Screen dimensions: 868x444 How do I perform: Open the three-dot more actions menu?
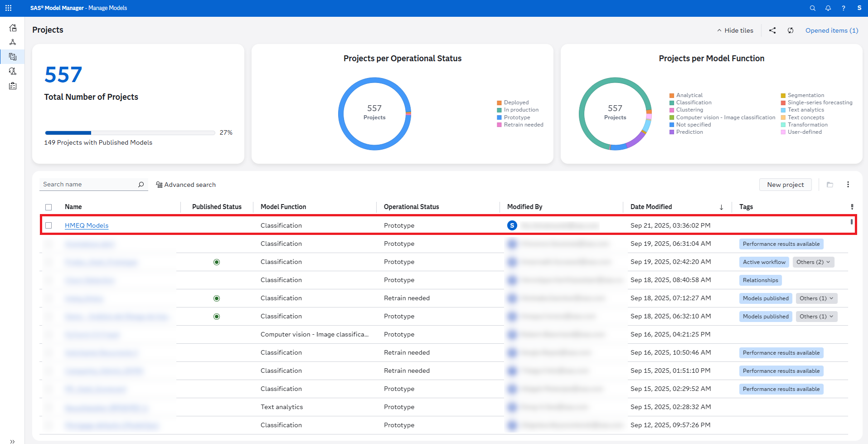pos(848,185)
